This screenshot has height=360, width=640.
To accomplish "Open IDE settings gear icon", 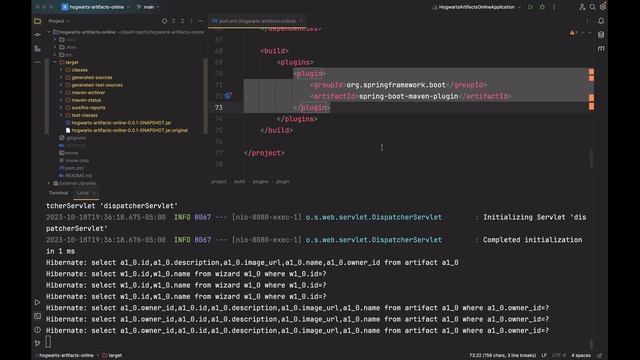I will pos(602,7).
